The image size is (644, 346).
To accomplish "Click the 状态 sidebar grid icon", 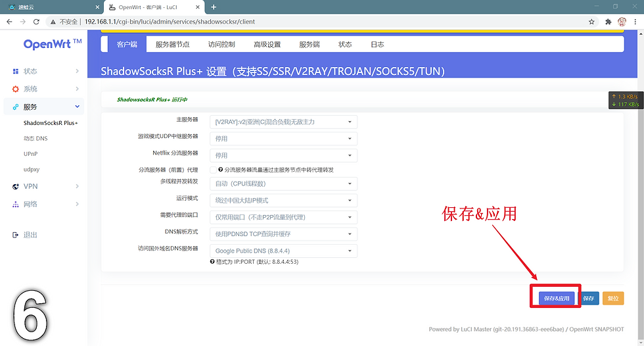I will tap(16, 71).
